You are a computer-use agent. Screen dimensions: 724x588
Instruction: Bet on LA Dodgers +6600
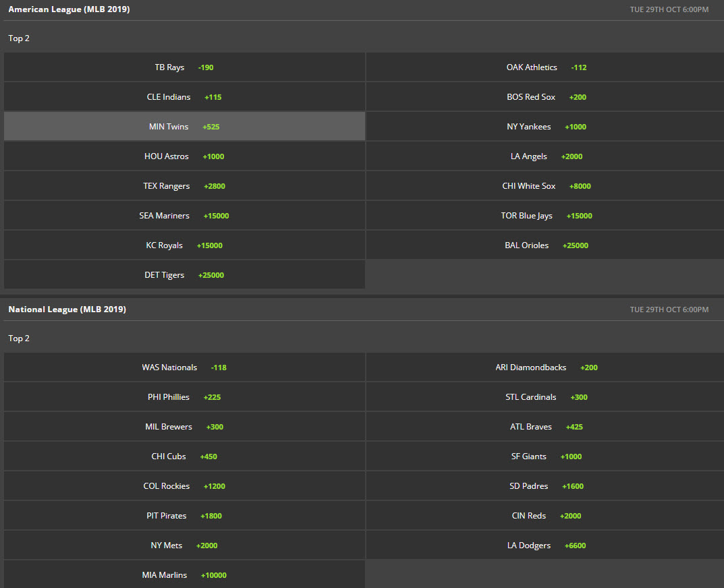[x=545, y=546]
